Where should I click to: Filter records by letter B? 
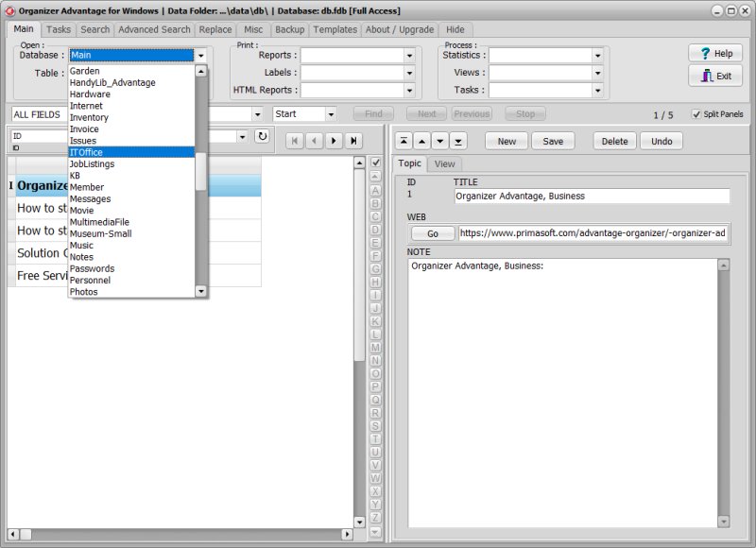tap(375, 203)
